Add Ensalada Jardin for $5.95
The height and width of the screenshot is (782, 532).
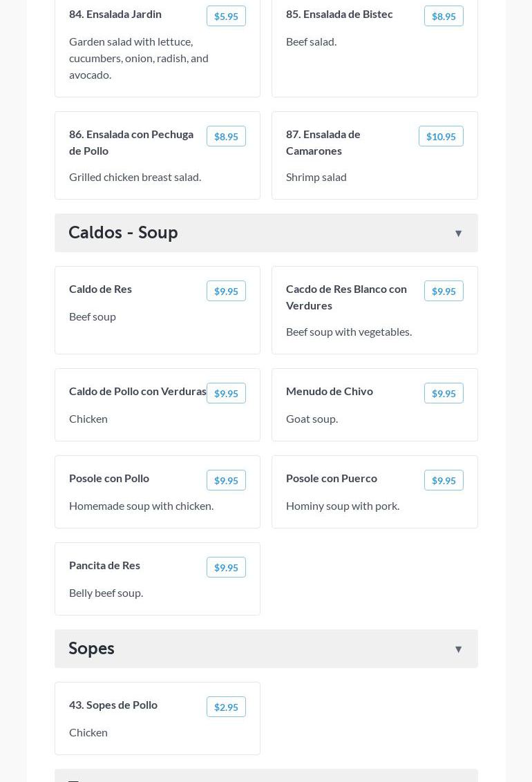[x=226, y=16]
